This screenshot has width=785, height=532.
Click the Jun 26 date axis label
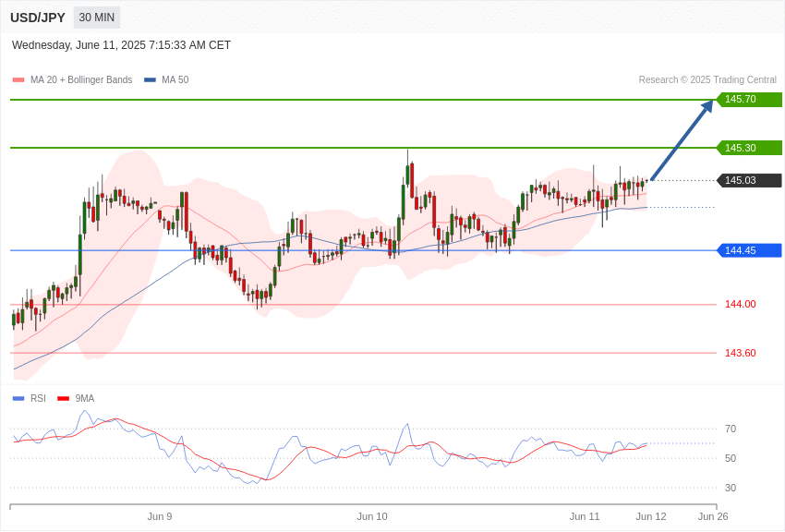(713, 516)
